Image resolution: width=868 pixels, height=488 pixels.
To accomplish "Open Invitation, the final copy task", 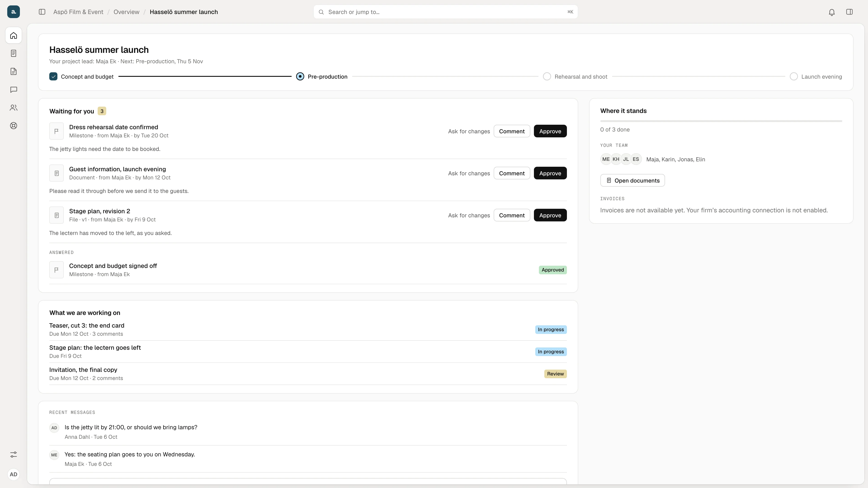I will [308, 374].
